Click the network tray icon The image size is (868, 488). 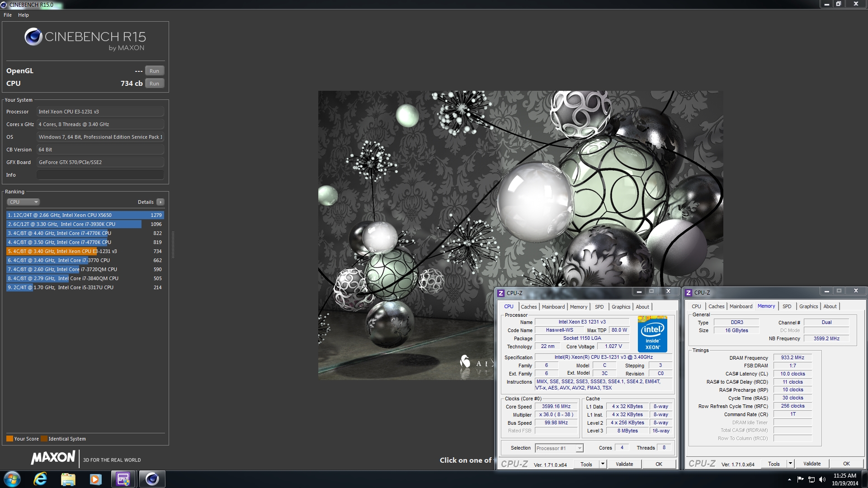(811, 479)
